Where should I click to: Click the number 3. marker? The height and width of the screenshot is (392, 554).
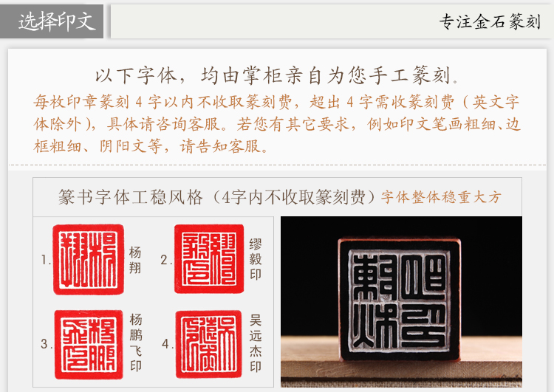[x=47, y=344]
